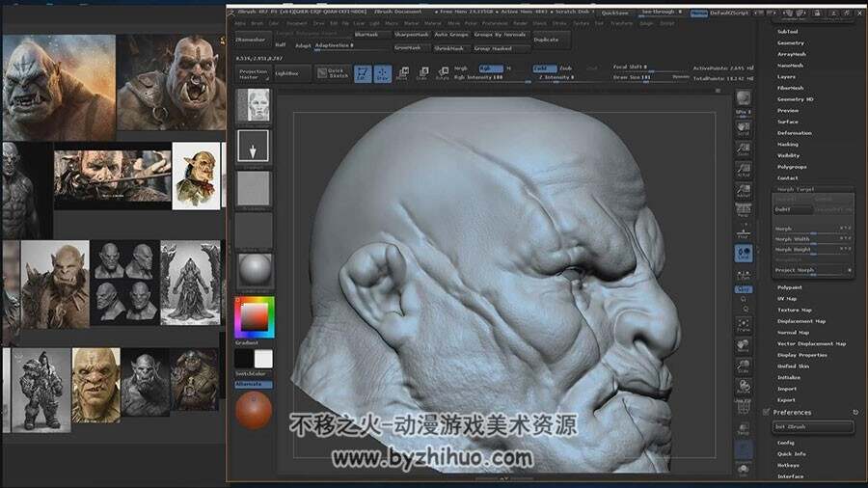The height and width of the screenshot is (488, 868).
Task: Open the gray material sphere selector
Action: pyautogui.click(x=254, y=271)
